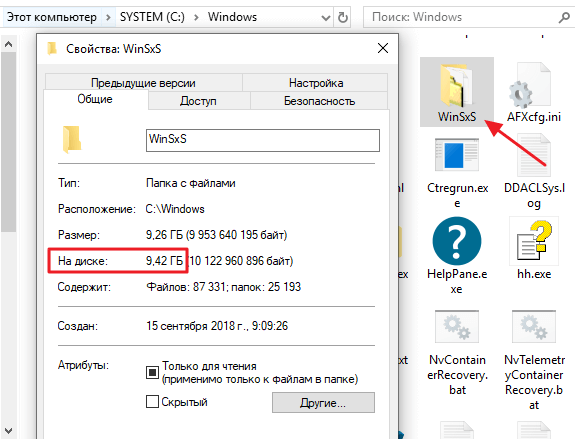Click the scrollbar up arrow in navigation pane

[8, 44]
